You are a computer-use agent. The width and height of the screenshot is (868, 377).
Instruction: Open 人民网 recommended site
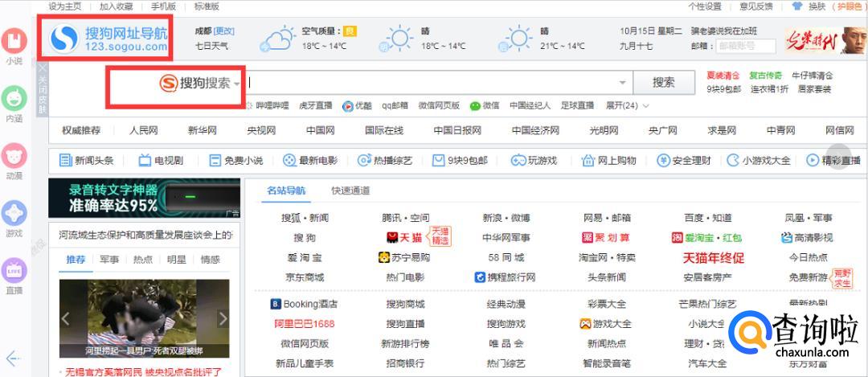point(143,131)
